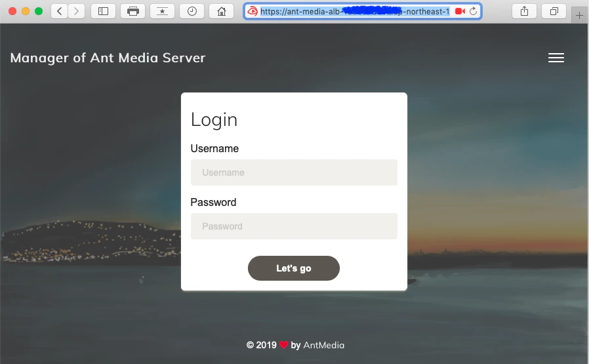This screenshot has width=589, height=364.
Task: Show all tabs overview icon
Action: point(554,11)
